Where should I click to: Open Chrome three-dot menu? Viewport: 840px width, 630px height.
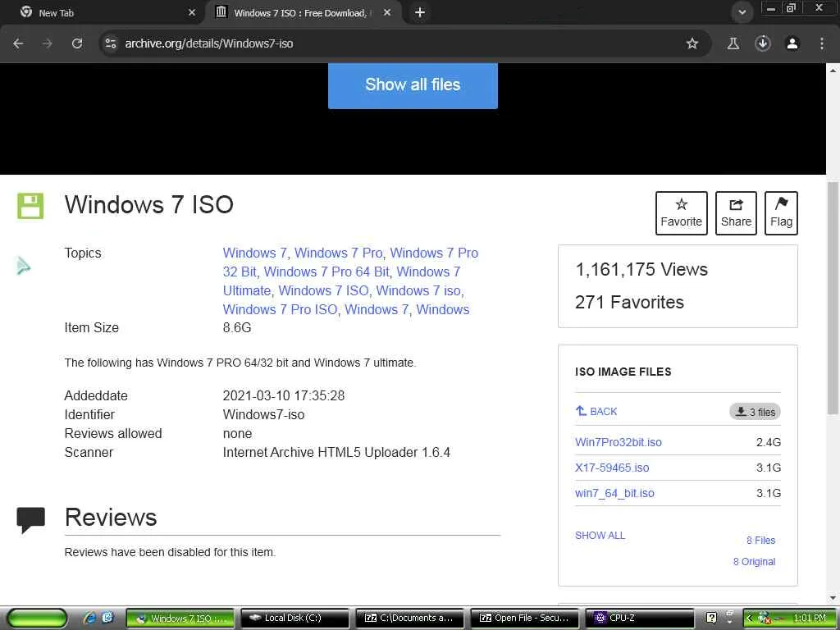pos(822,43)
